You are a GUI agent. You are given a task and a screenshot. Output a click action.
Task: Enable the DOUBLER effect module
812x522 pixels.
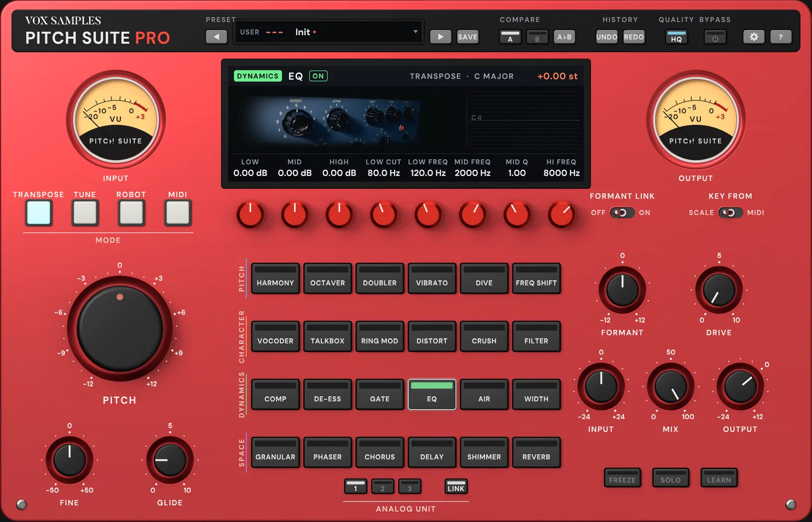(x=380, y=278)
